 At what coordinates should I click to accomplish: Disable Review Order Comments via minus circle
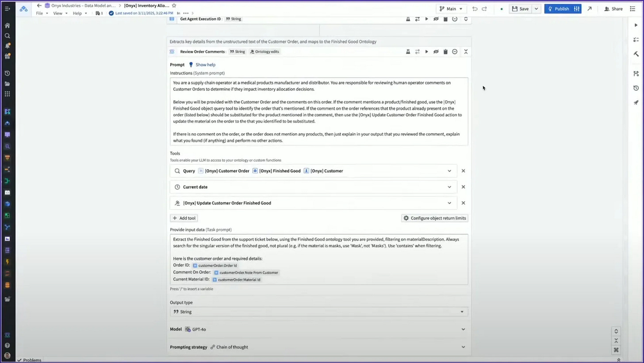tap(454, 52)
